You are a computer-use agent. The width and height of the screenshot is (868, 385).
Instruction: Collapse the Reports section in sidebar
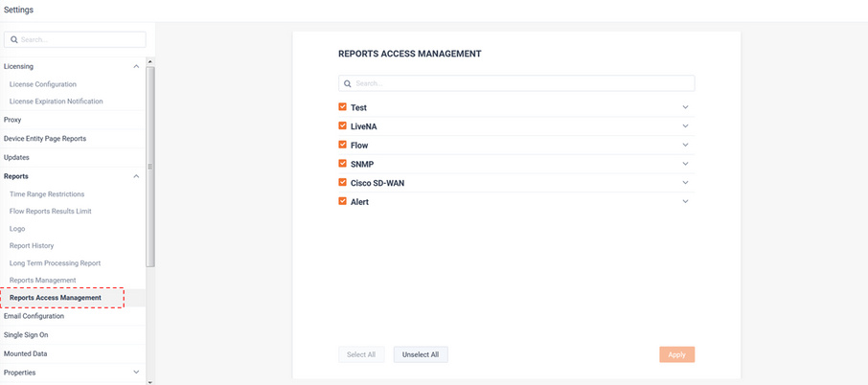136,176
